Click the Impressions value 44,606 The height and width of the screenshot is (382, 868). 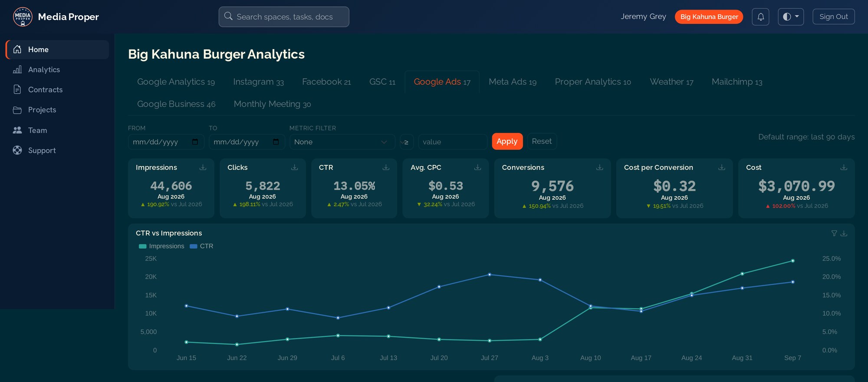point(171,186)
